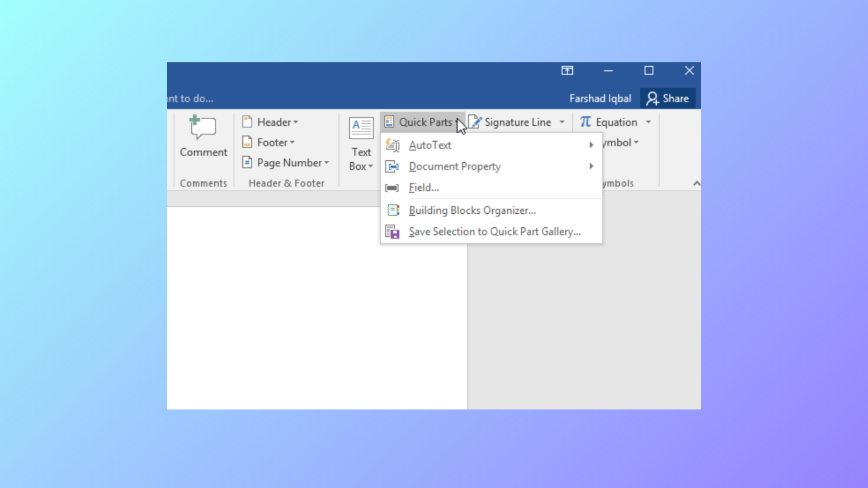Viewport: 868px width, 488px height.
Task: Select Building Blocks Organizer
Action: click(x=472, y=210)
